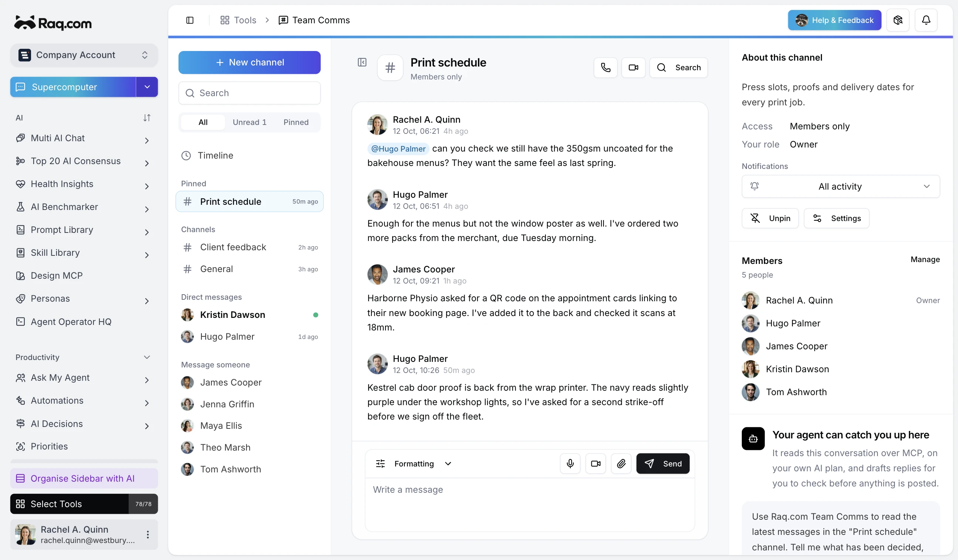The height and width of the screenshot is (560, 958).
Task: Open account options three-dot menu
Action: coord(147,534)
